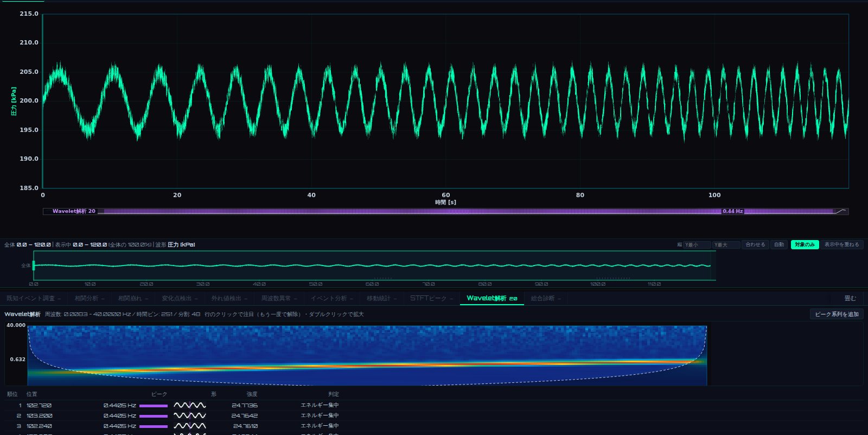Switch to the 相関分析 tab
The height and width of the screenshot is (435, 868).
90,298
